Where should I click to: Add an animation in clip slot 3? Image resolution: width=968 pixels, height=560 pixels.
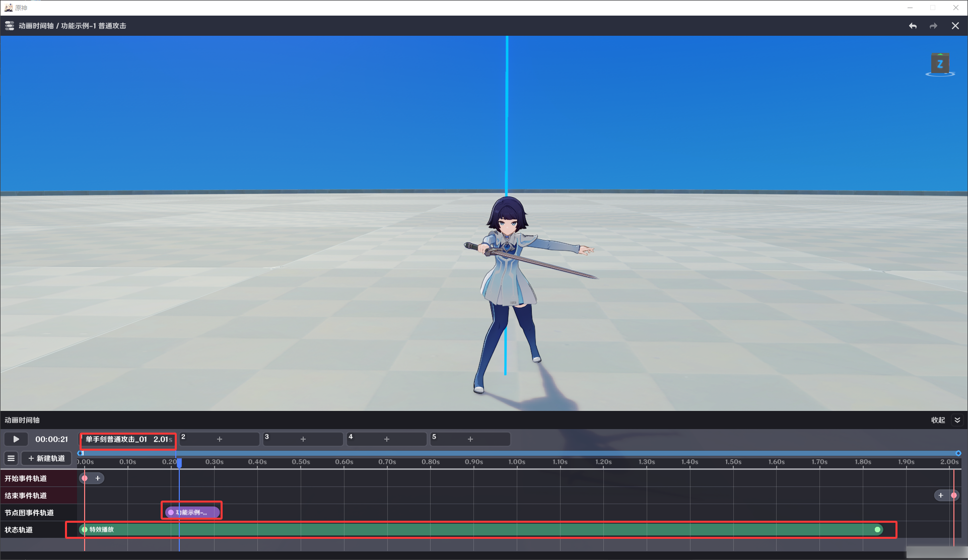click(303, 439)
